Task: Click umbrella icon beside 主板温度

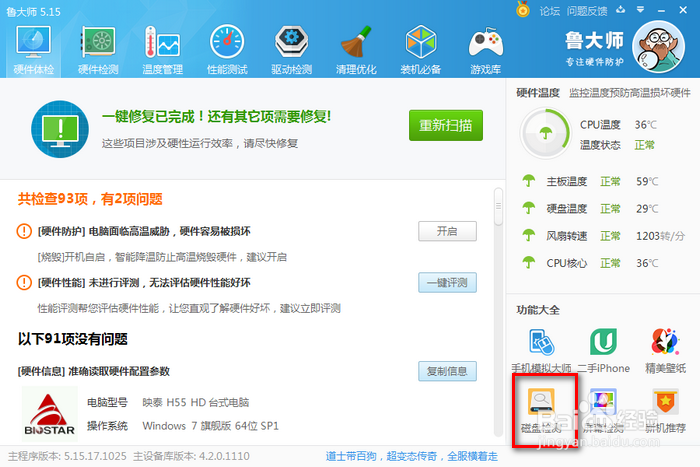Action: point(529,181)
